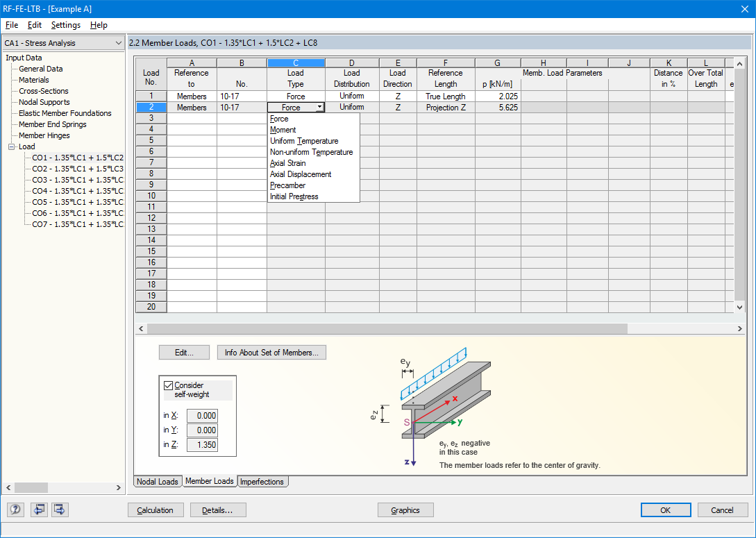This screenshot has height=538, width=756.
Task: Click the Graphics button
Action: pos(405,510)
